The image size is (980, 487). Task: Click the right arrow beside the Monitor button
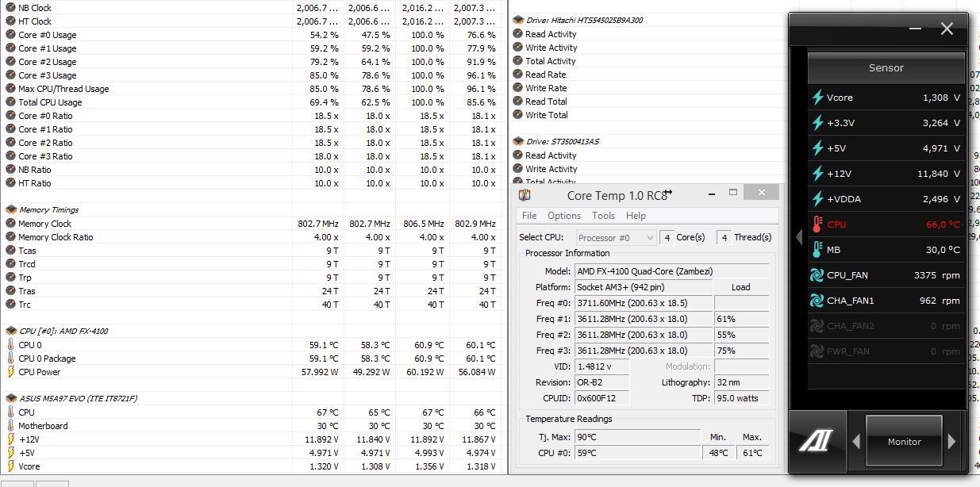(952, 442)
